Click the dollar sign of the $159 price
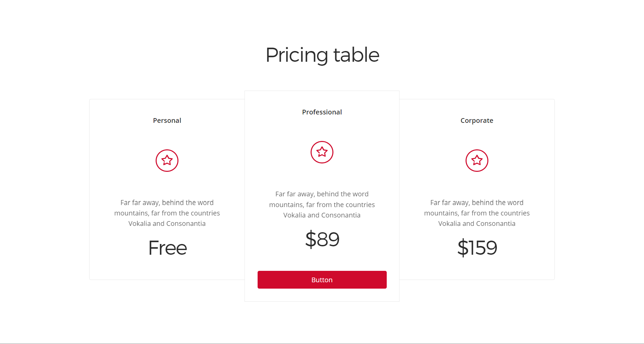This screenshot has width=644, height=344. pos(463,248)
